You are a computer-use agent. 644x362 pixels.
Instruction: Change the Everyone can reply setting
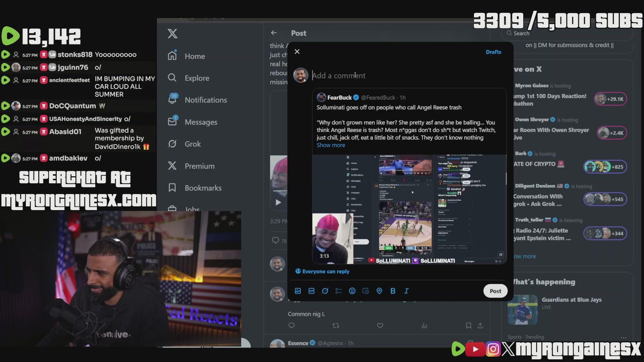[322, 271]
